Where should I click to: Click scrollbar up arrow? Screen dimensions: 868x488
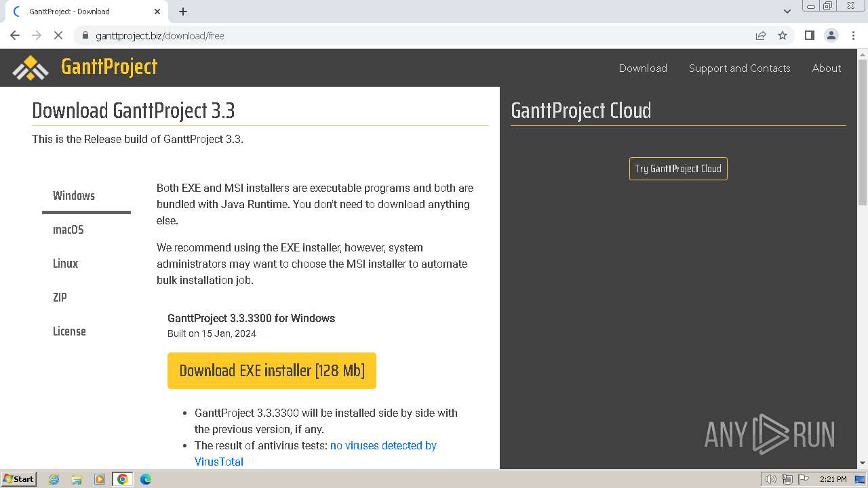click(x=863, y=54)
